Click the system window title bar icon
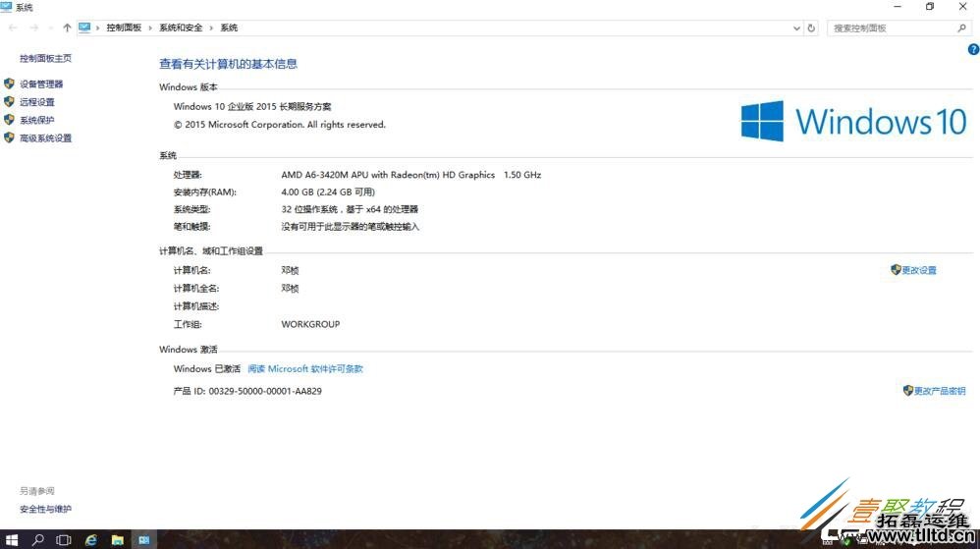Screen dimensions: 980x549 [x=6, y=7]
